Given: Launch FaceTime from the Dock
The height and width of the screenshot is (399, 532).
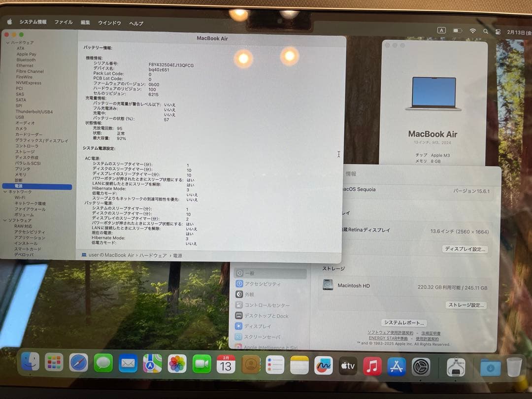Looking at the screenshot, I should (x=201, y=365).
